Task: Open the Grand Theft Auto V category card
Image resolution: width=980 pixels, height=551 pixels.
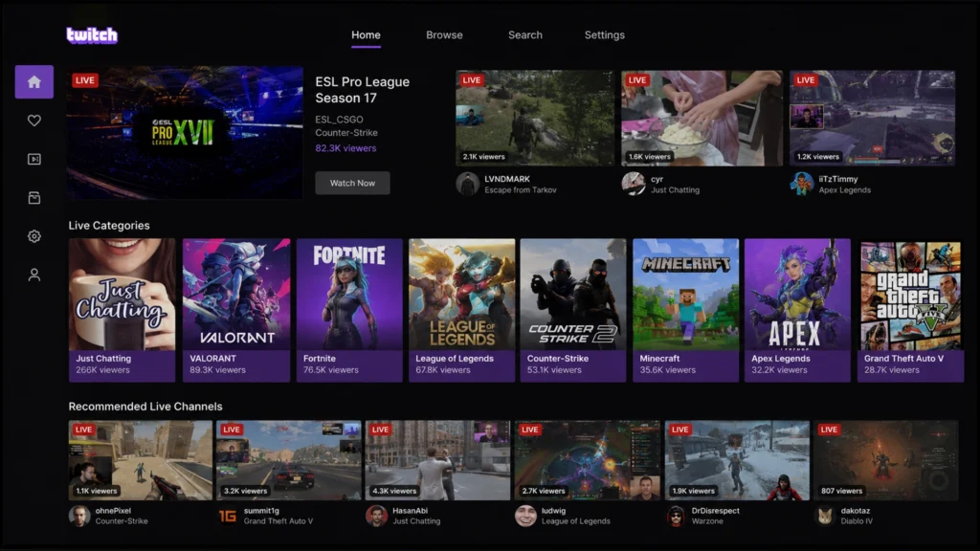Action: pos(911,310)
